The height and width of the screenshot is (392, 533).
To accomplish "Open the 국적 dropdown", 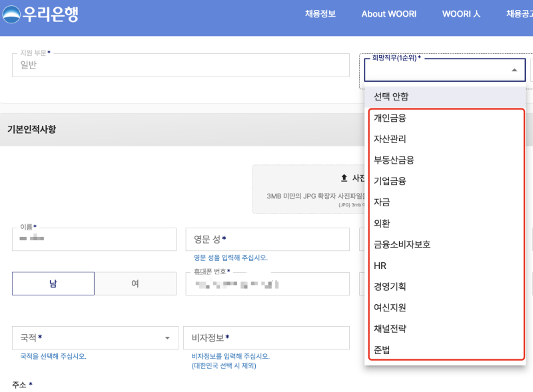I will pos(95,337).
